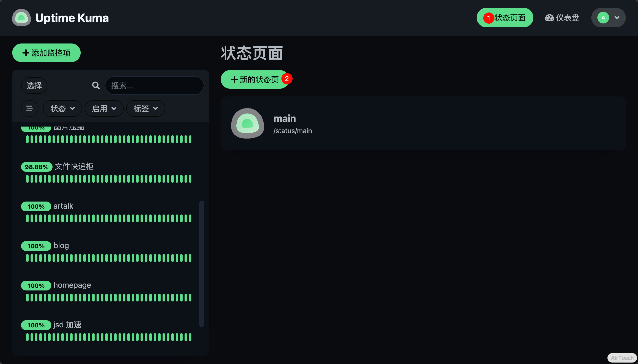Click the 添加监控项 button
638x364 pixels.
46,53
